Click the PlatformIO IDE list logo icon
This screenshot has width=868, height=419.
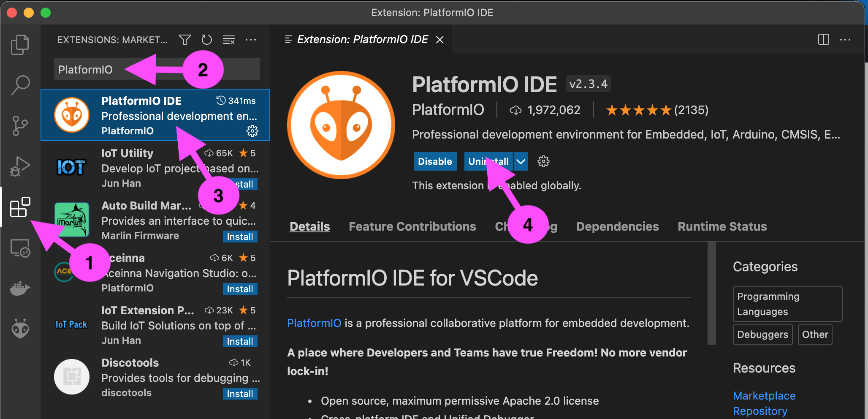tap(72, 115)
